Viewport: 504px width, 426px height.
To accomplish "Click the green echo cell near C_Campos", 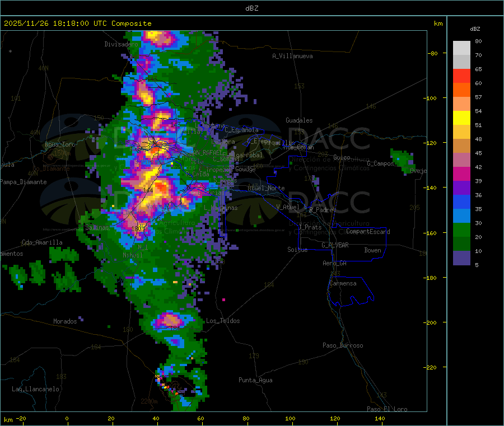I will coord(403,161).
